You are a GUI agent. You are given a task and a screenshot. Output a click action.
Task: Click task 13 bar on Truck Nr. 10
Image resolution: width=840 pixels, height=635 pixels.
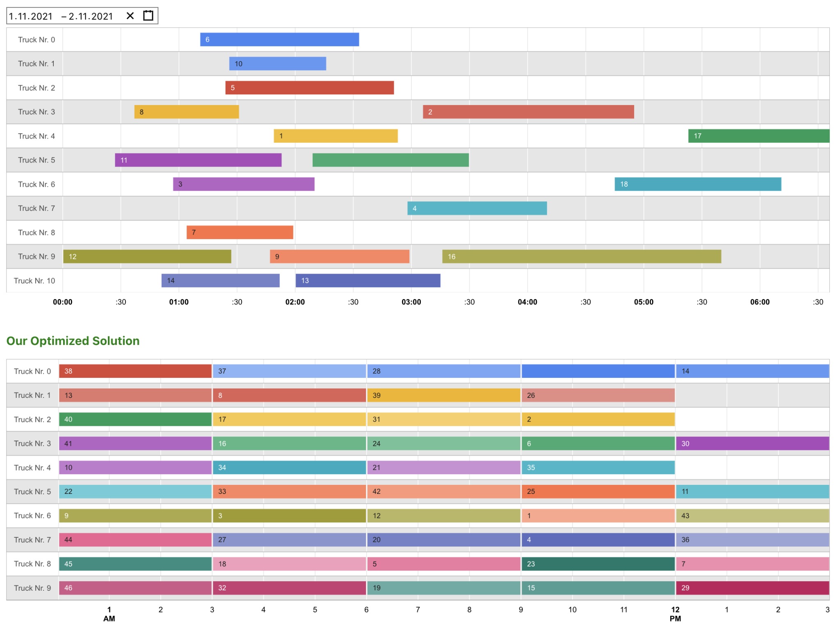pyautogui.click(x=367, y=281)
